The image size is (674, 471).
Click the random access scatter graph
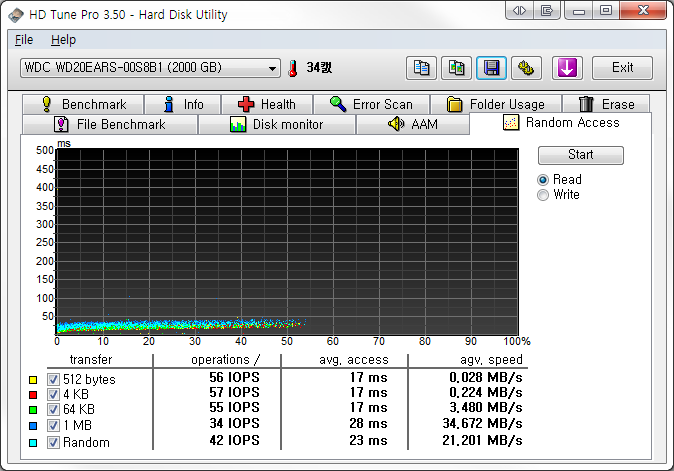[x=287, y=242]
